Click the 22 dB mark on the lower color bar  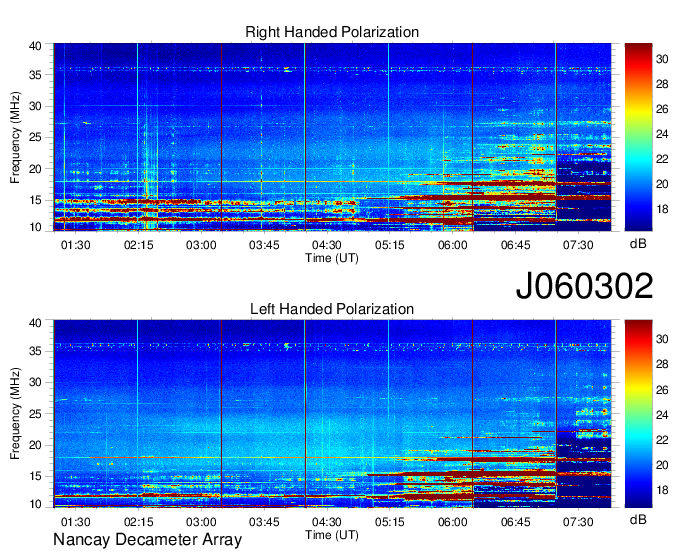(x=662, y=440)
